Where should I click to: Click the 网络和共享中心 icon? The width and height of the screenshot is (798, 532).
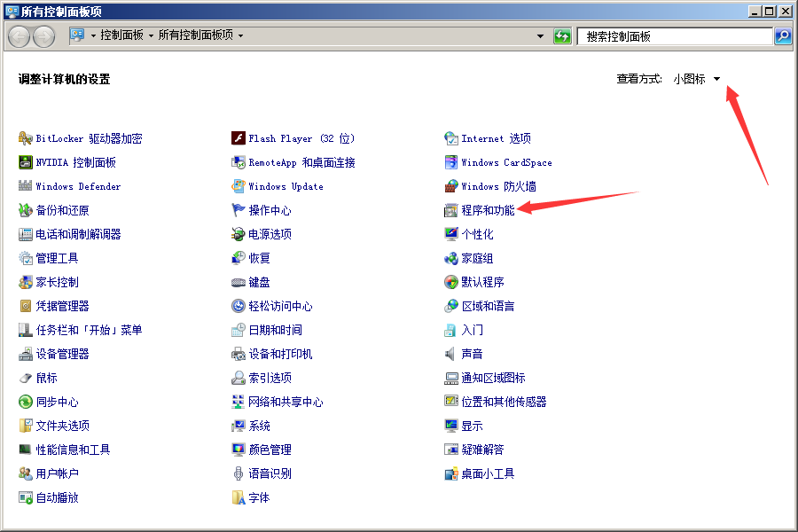click(239, 401)
